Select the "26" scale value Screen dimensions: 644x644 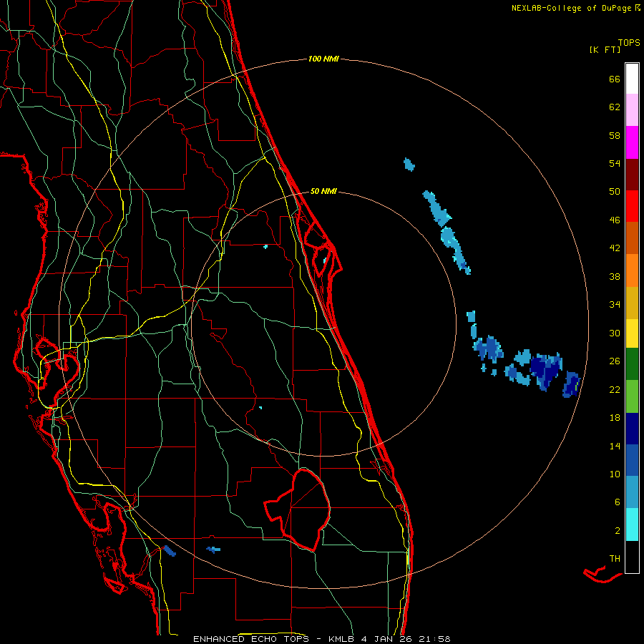(615, 361)
